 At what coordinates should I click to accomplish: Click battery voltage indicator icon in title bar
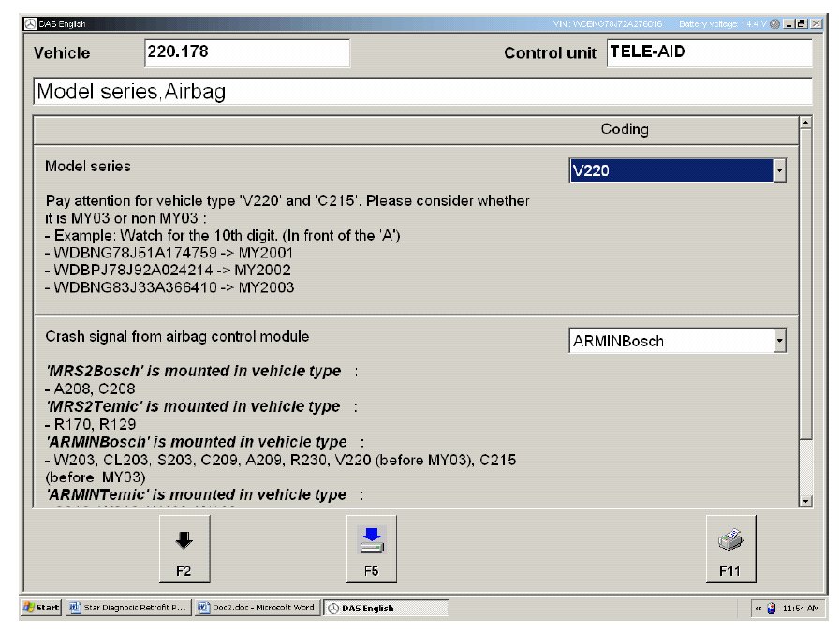click(774, 22)
